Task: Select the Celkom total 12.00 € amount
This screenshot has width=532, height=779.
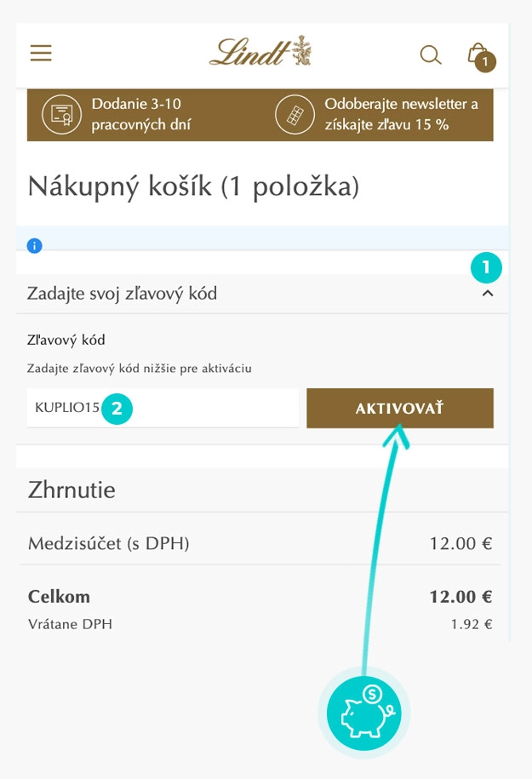Action: tap(460, 596)
